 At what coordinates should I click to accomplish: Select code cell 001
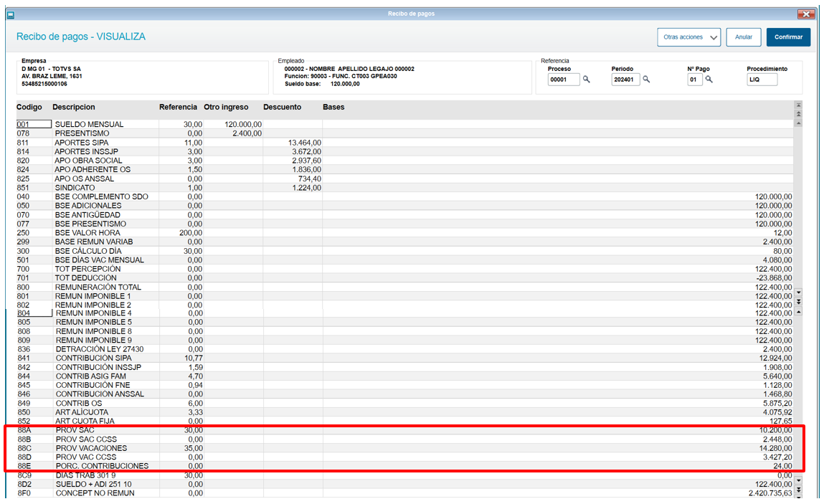[34, 125]
